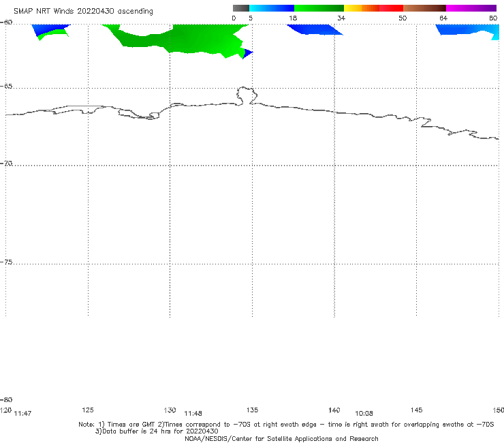The image size is (504, 443).
Task: Click the color bar label '34'
Action: coord(341,18)
